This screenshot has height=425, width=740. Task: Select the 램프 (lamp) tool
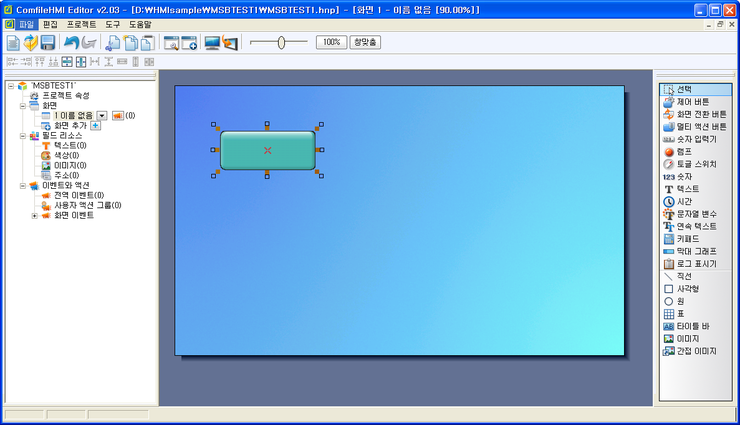(683, 151)
